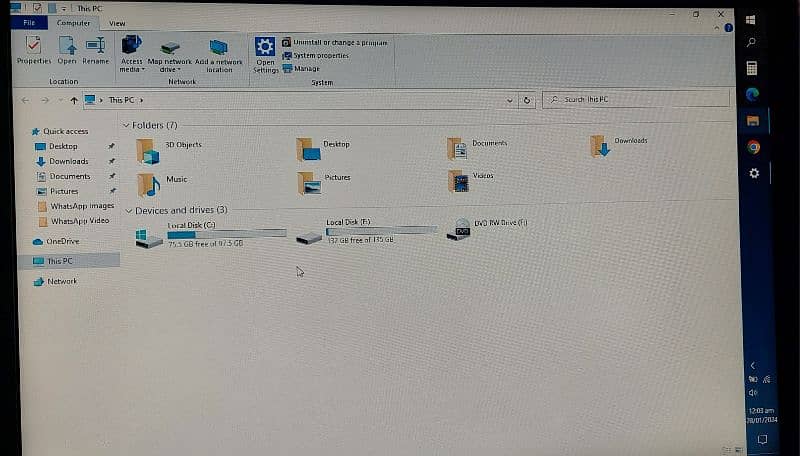Select the Downloads folder in the main pane
The image size is (800, 456).
[618, 145]
